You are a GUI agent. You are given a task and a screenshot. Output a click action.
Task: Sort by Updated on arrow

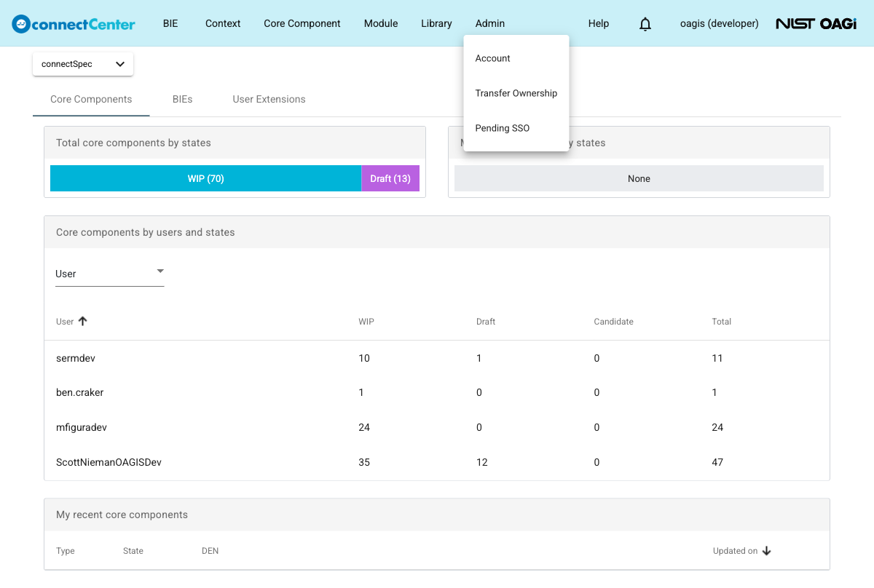(766, 551)
